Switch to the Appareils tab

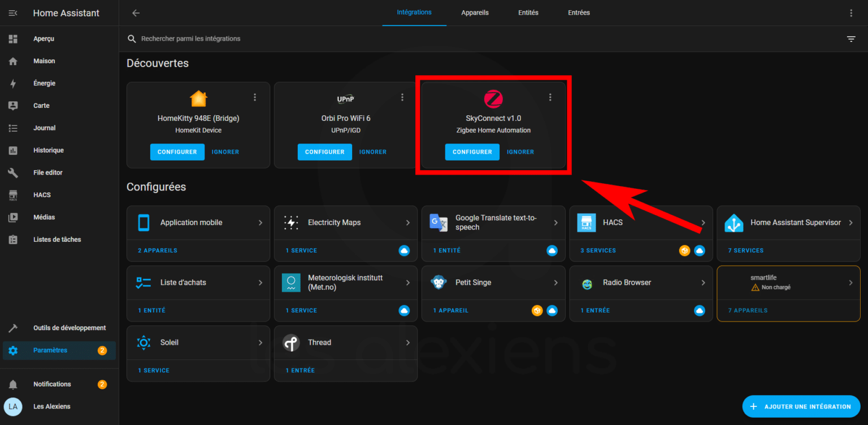[475, 12]
